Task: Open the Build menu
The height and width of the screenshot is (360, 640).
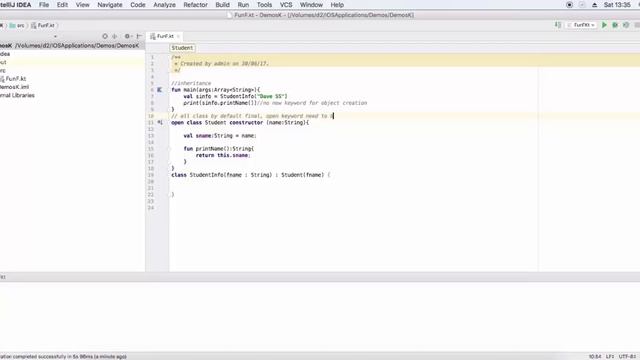Action: [x=222, y=5]
